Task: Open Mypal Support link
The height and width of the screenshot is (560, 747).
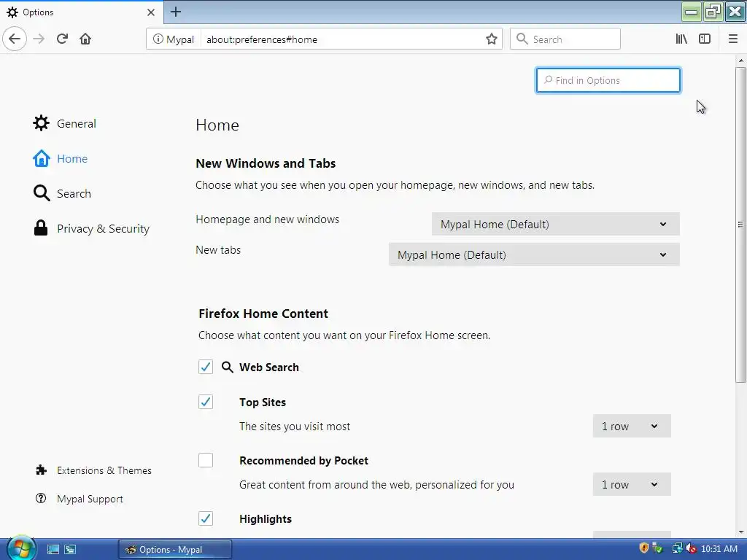Action: coord(80,499)
